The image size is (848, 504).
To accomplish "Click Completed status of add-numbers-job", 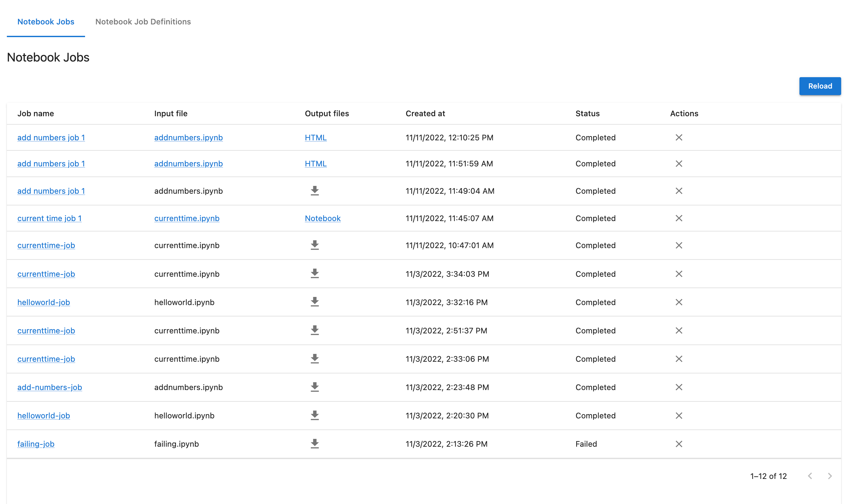I will pyautogui.click(x=595, y=387).
